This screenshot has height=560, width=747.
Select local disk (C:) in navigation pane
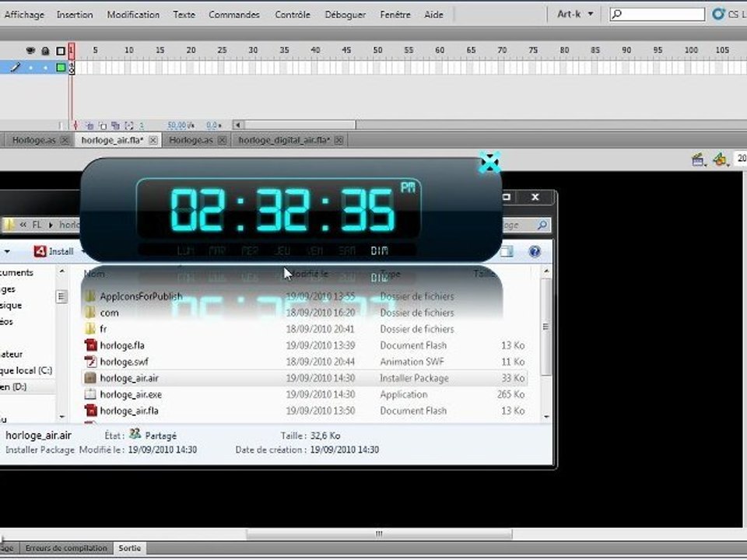coord(26,370)
